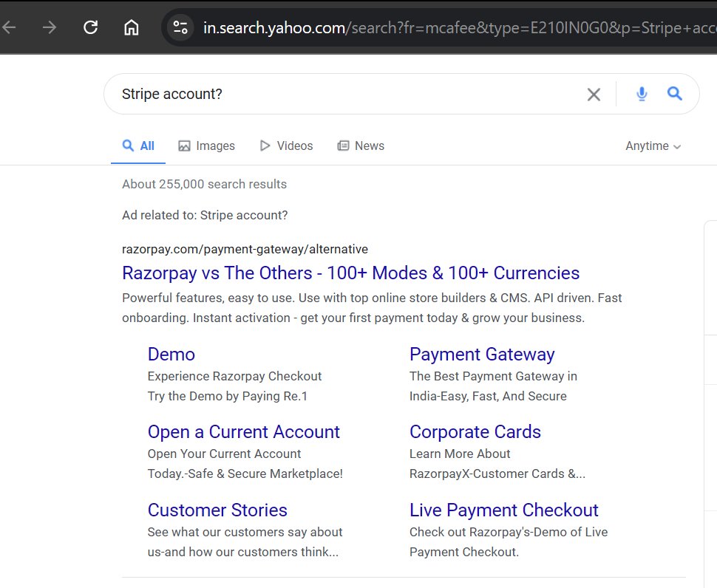Open the 'Open a Current Account' sitelink
This screenshot has height=588, width=717.
click(x=244, y=431)
